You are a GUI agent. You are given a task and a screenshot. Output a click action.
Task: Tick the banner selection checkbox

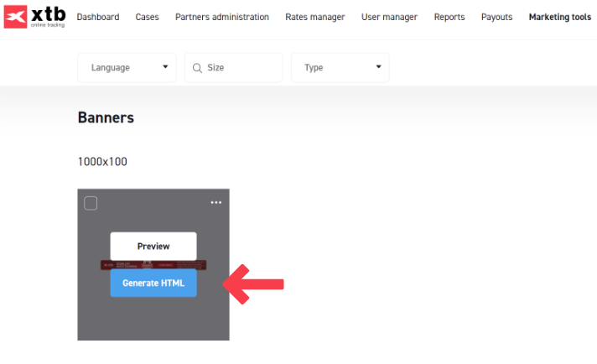coord(91,203)
